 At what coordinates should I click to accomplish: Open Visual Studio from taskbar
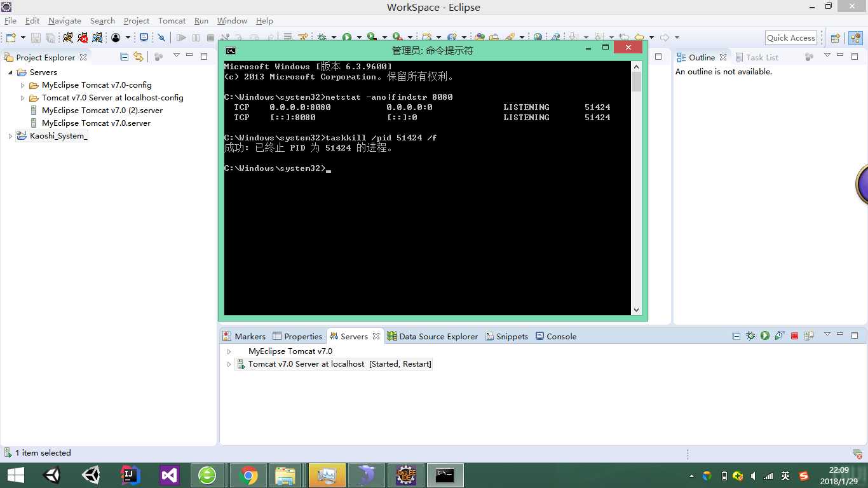(169, 475)
